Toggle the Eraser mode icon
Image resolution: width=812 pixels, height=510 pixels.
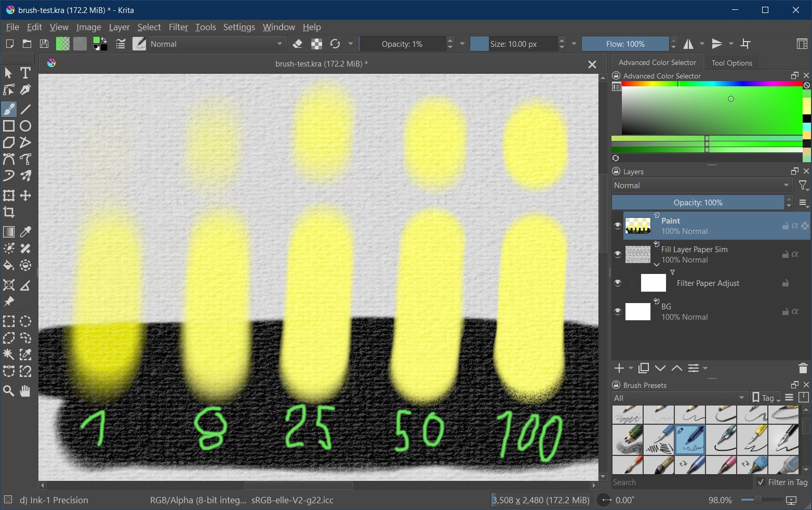click(298, 44)
